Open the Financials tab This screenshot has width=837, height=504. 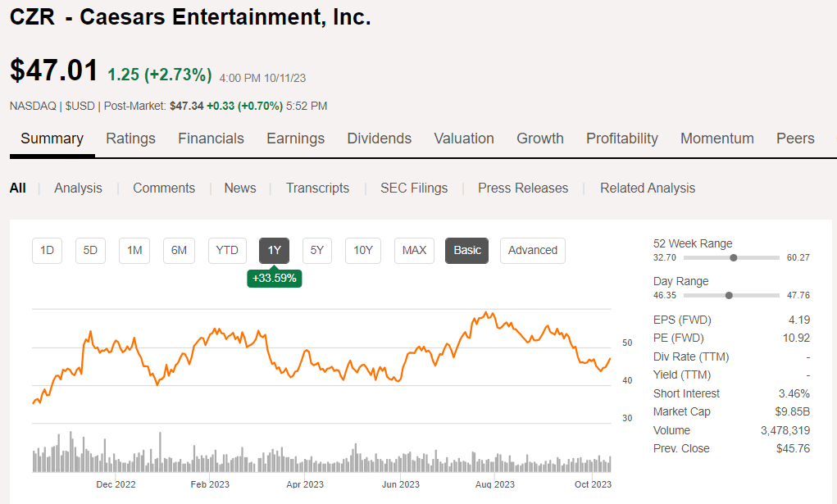(x=211, y=138)
